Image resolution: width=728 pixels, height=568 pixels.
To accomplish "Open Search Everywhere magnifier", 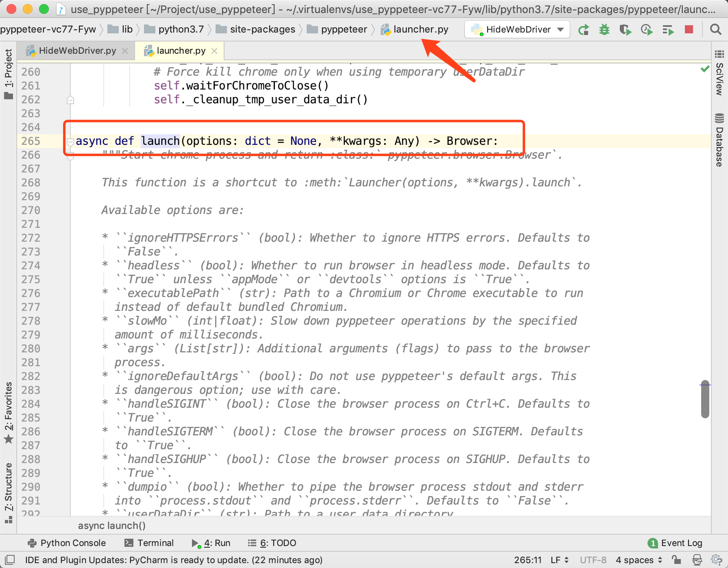I will click(x=715, y=29).
